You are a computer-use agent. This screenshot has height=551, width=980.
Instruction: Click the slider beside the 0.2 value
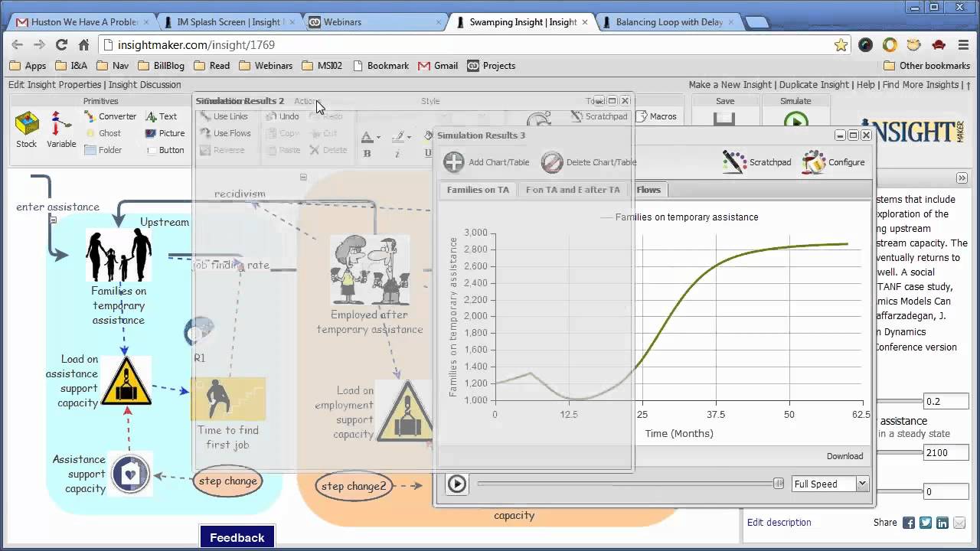pos(899,402)
